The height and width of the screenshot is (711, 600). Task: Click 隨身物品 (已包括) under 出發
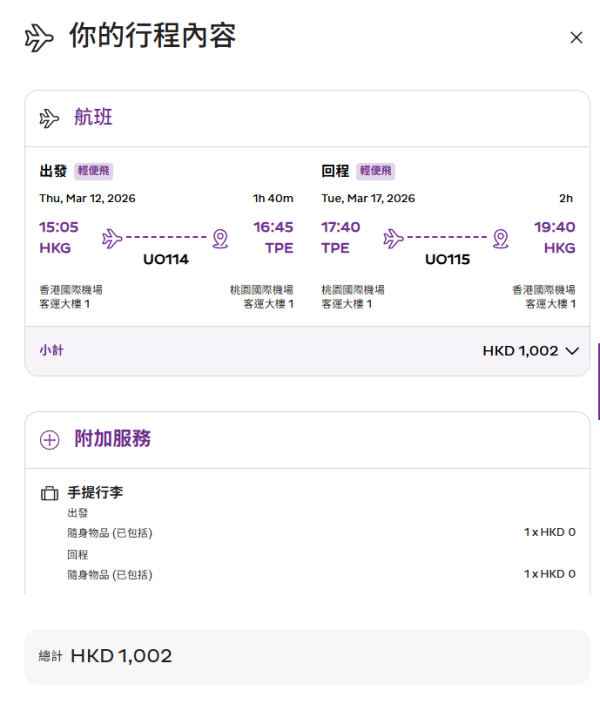tap(110, 533)
